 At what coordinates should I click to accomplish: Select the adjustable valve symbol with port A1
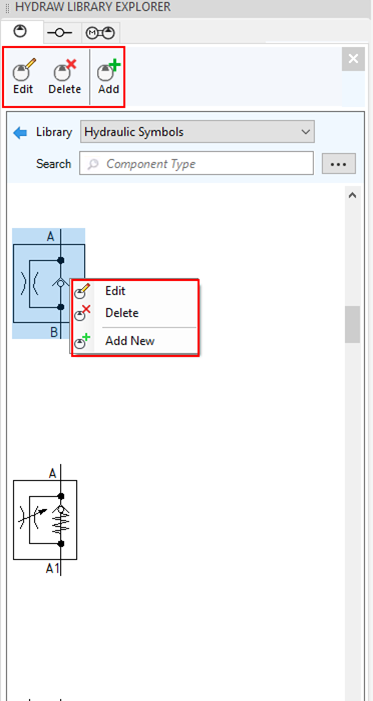tap(45, 519)
